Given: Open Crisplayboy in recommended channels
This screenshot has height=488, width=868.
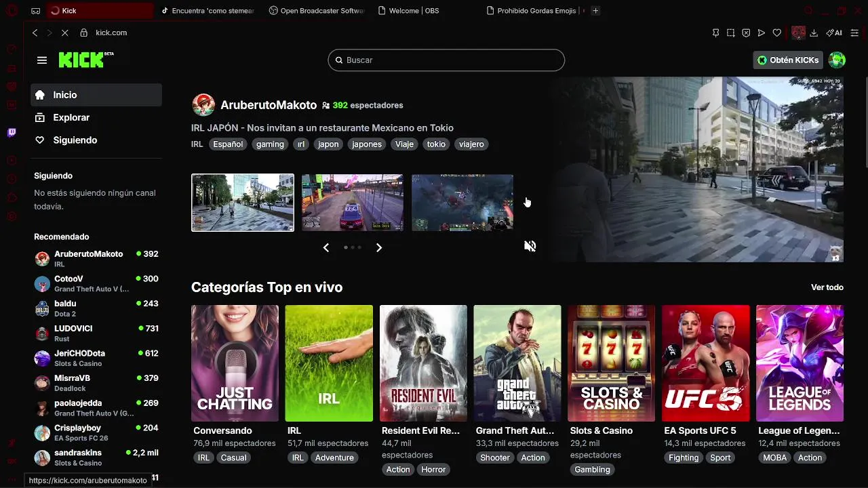Looking at the screenshot, I should tap(96, 432).
